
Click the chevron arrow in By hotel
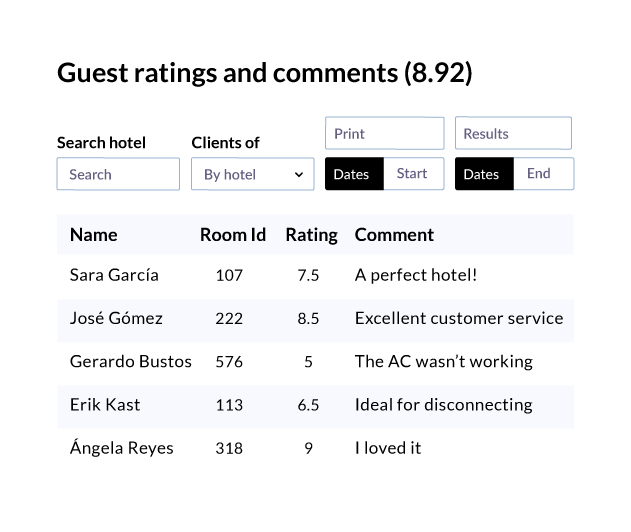click(x=299, y=175)
